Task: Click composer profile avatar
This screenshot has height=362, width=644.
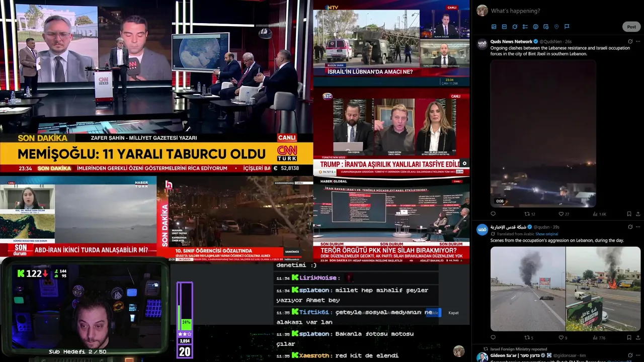Action: 482,11
